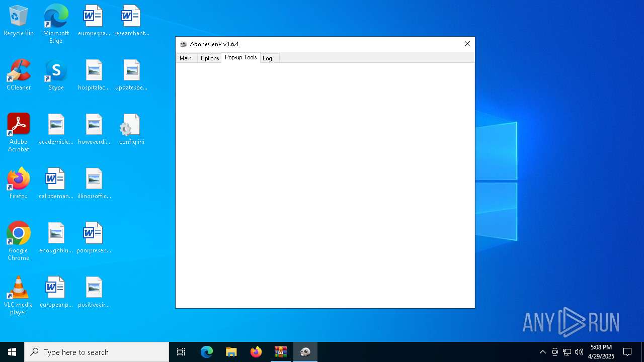Select the howeverdi image file
The width and height of the screenshot is (644, 362).
(x=94, y=130)
